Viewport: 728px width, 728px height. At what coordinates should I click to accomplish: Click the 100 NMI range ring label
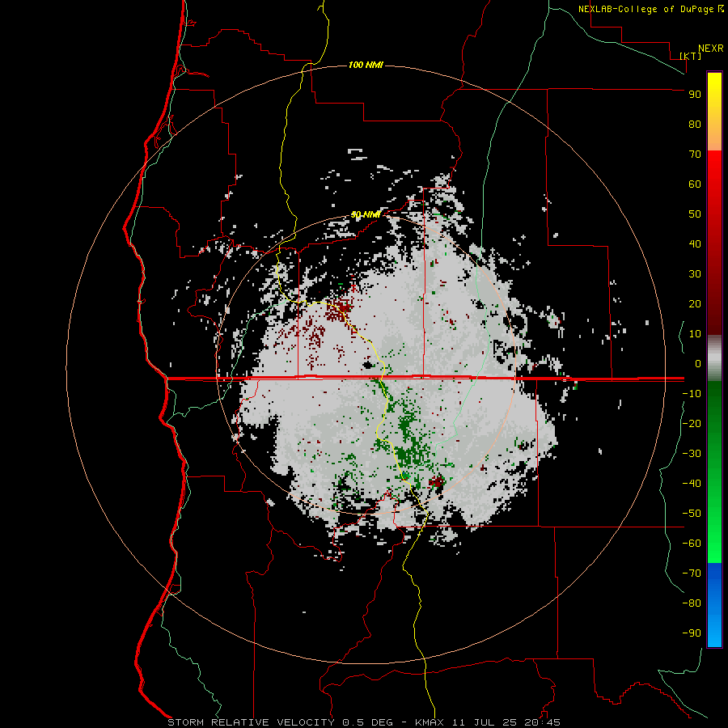(366, 65)
